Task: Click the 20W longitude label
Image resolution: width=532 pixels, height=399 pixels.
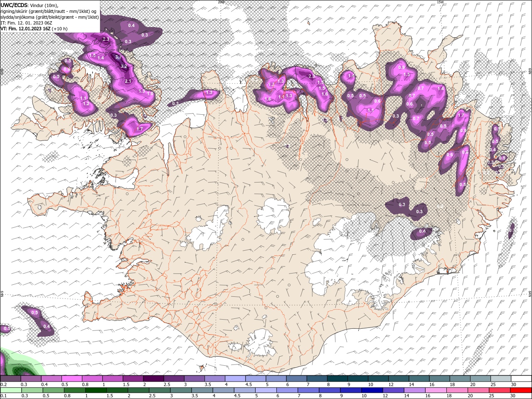Action: coord(221,2)
